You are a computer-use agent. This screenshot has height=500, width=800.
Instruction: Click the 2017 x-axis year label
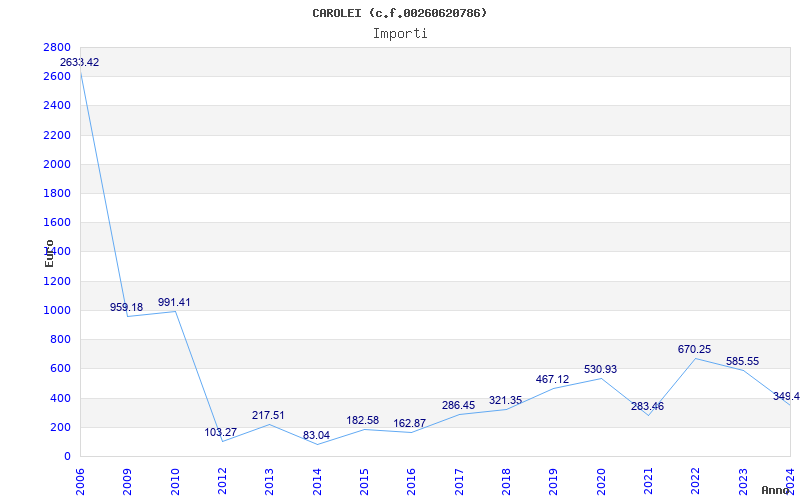pyautogui.click(x=459, y=482)
